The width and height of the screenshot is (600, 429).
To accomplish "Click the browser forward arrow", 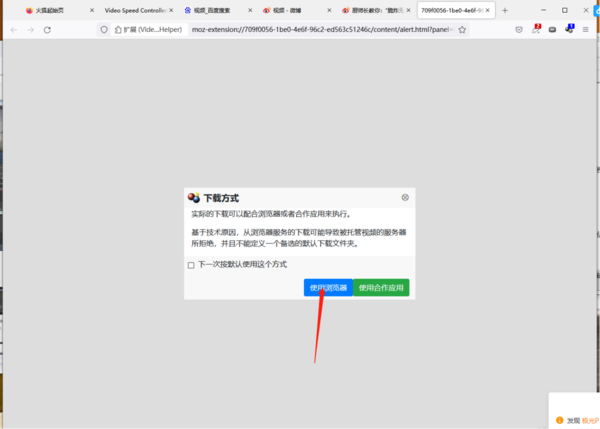I will point(31,30).
